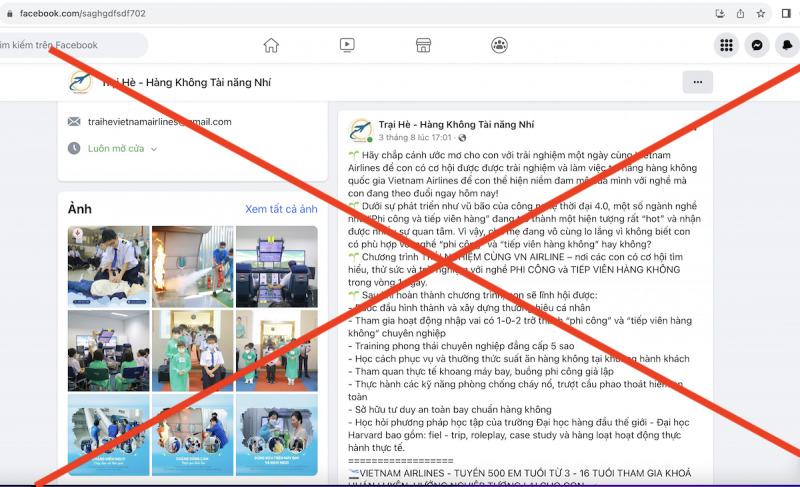Open the notifications bell icon

[x=789, y=45]
